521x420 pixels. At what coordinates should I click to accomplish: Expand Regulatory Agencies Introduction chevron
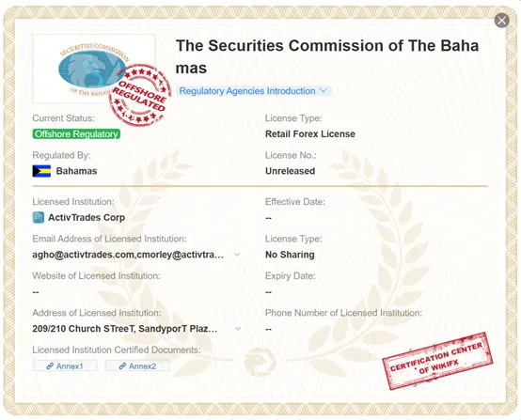point(324,90)
